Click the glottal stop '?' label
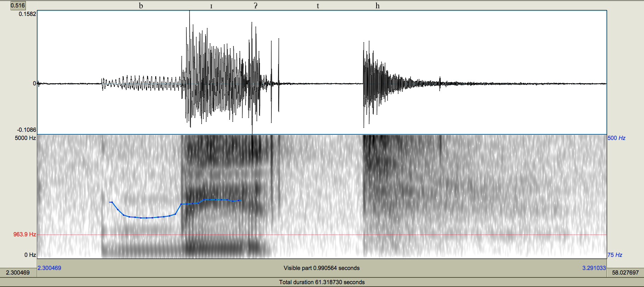644x287 pixels. (255, 5)
